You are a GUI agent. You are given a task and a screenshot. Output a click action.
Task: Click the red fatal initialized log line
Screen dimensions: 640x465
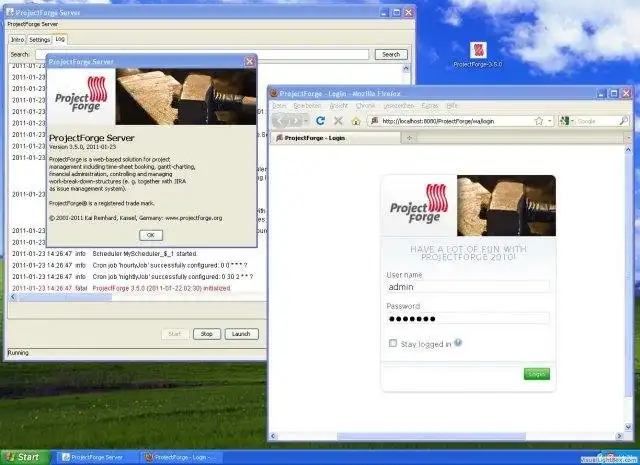pos(121,288)
